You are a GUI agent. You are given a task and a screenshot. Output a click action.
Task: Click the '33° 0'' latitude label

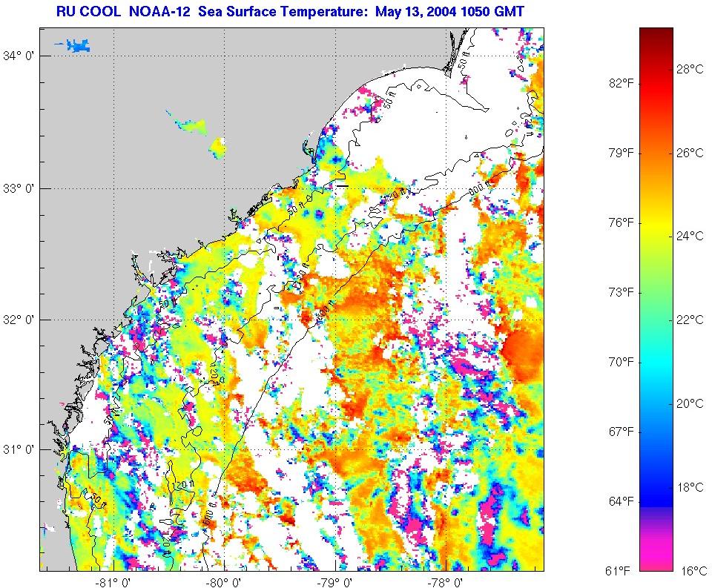[x=19, y=188]
